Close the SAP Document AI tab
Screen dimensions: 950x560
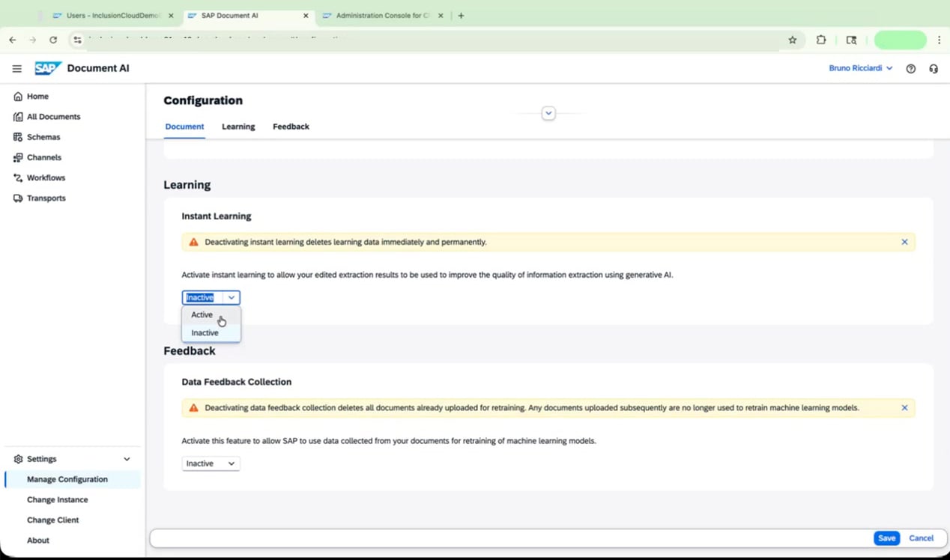pyautogui.click(x=306, y=15)
